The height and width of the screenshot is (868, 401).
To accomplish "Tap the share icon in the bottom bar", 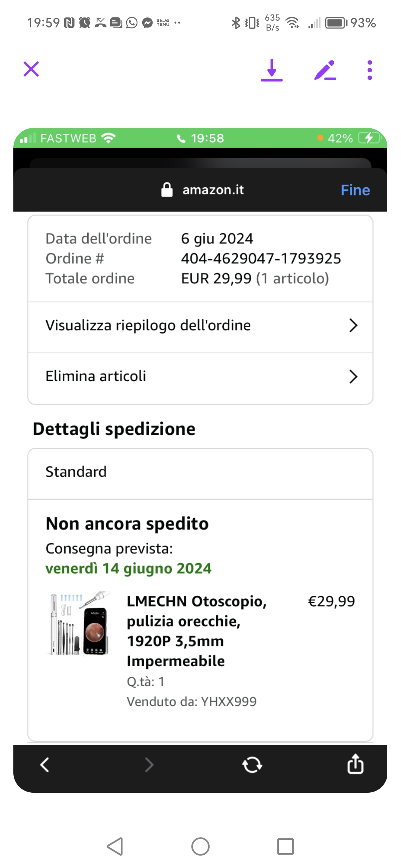I will pyautogui.click(x=355, y=763).
